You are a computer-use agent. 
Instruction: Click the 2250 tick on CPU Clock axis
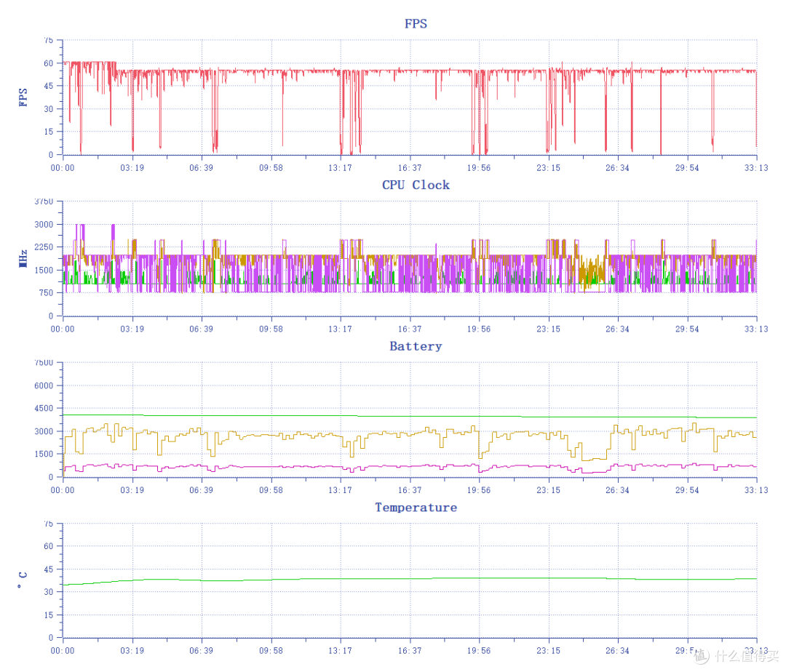(44, 247)
